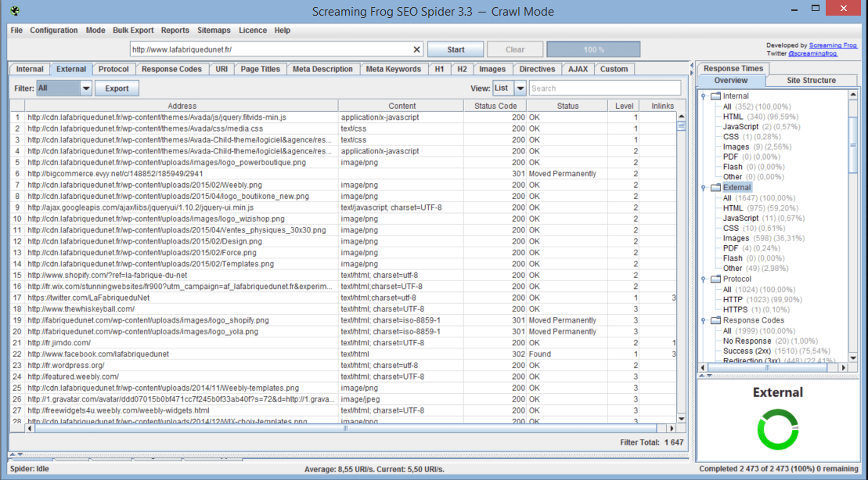868x480 pixels.
Task: Click the Export button
Action: pos(117,88)
